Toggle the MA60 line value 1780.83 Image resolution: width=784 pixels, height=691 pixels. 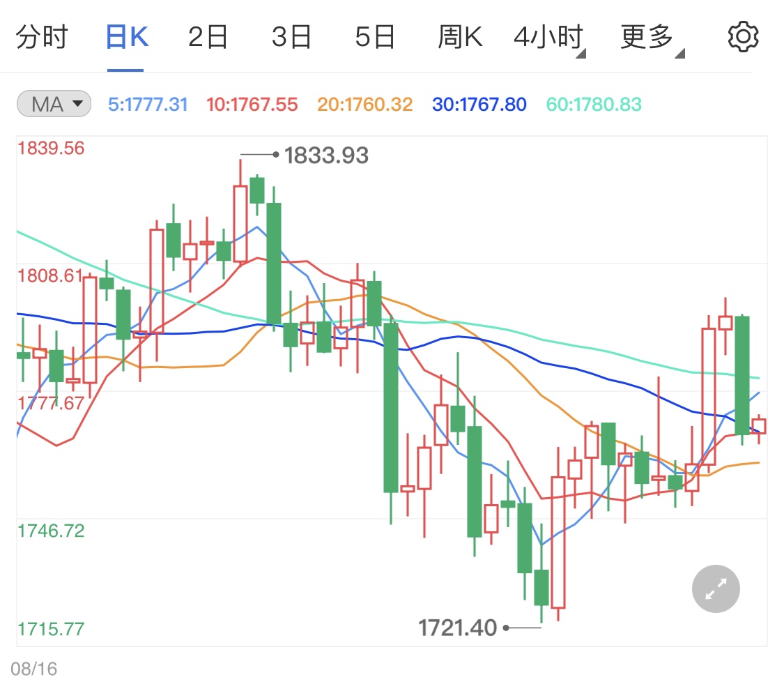coord(592,103)
